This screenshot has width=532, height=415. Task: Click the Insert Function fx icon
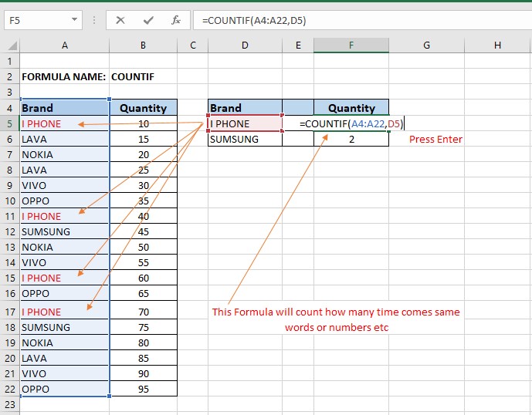[176, 20]
